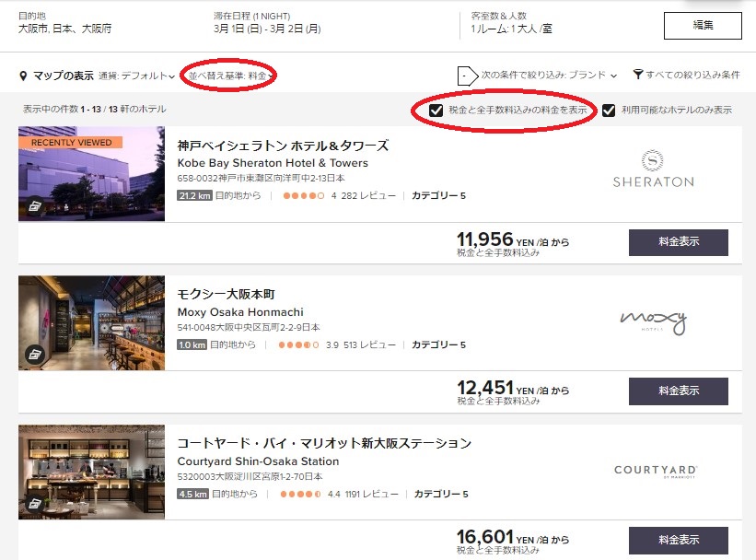Screen dimensions: 756x560
Task: Open the photo gallery icon on Moxy Osaka image
Action: (x=35, y=355)
